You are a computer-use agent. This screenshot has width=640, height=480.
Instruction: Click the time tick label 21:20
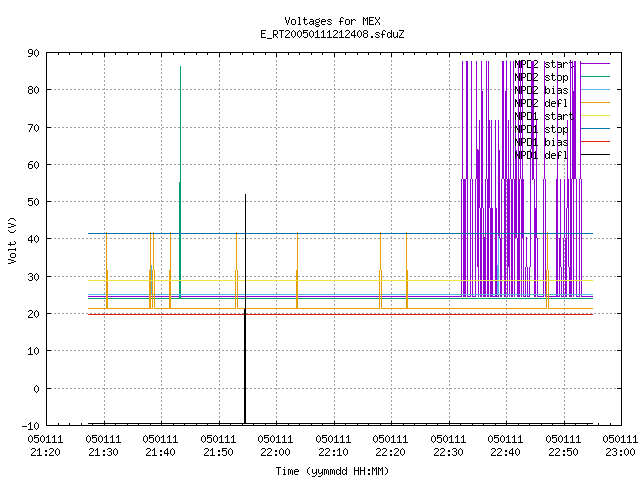coord(45,453)
